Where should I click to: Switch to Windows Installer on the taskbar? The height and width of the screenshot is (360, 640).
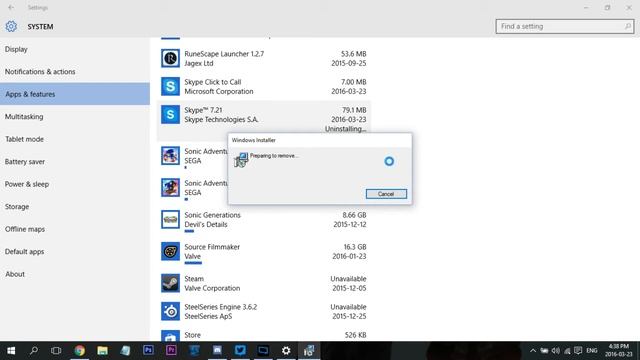tap(309, 351)
